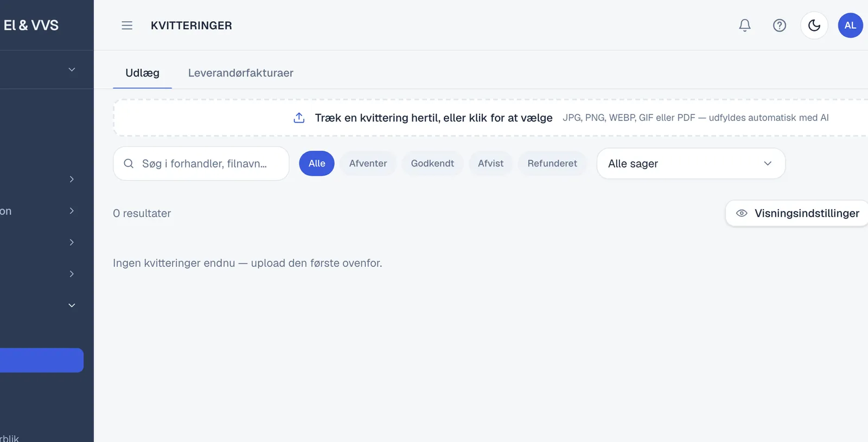
Task: Filter by Refunderet status
Action: (552, 163)
